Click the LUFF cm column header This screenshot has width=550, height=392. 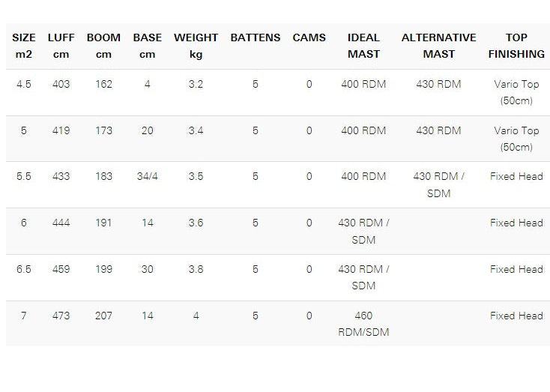(x=61, y=46)
